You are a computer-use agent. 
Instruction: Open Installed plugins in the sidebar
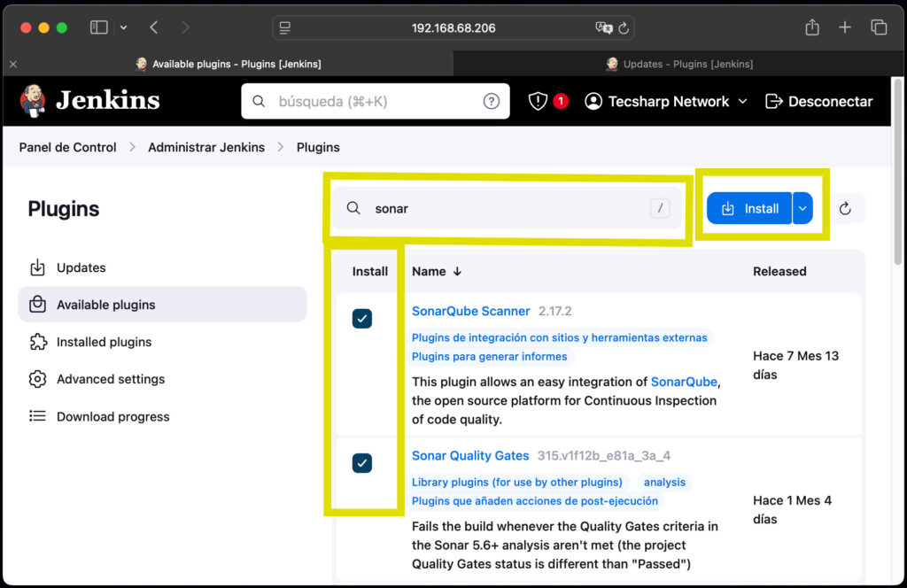click(x=163, y=342)
